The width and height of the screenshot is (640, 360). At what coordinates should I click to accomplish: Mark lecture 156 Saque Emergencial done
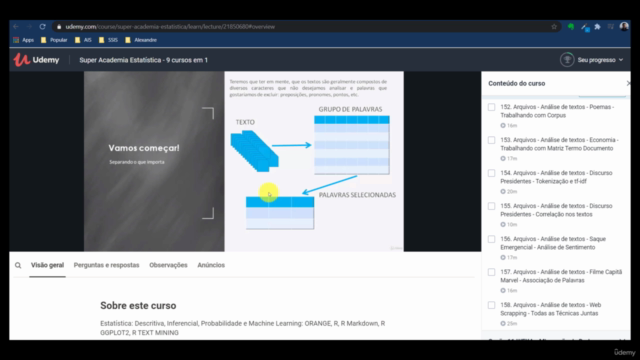click(x=491, y=239)
